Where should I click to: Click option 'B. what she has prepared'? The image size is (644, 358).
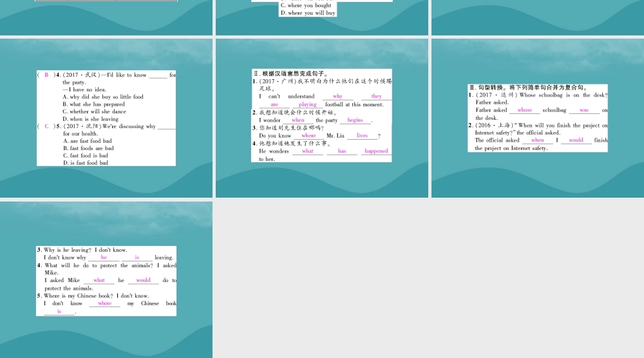[x=93, y=104]
